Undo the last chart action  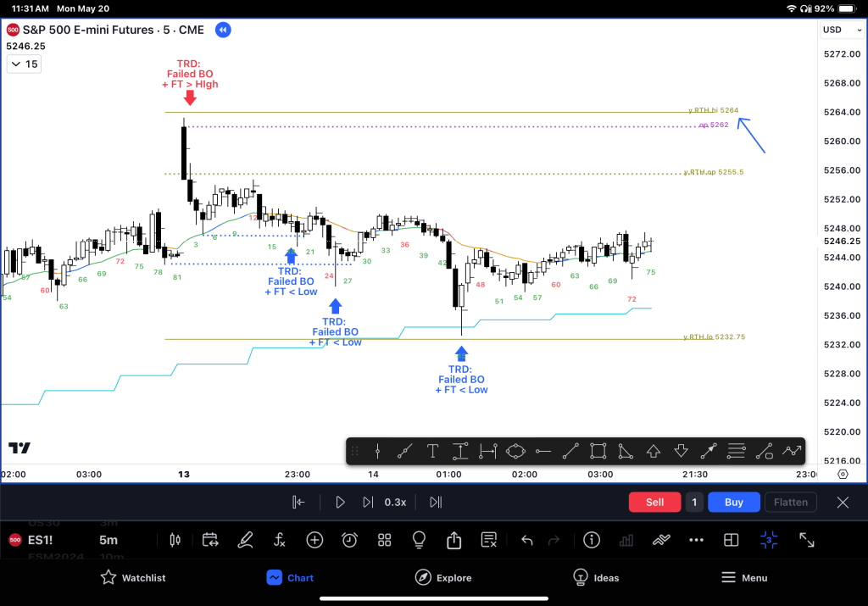(x=527, y=540)
